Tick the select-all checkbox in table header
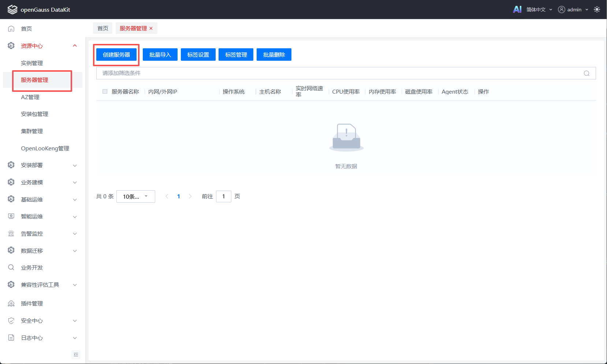The width and height of the screenshot is (607, 364). click(x=105, y=91)
